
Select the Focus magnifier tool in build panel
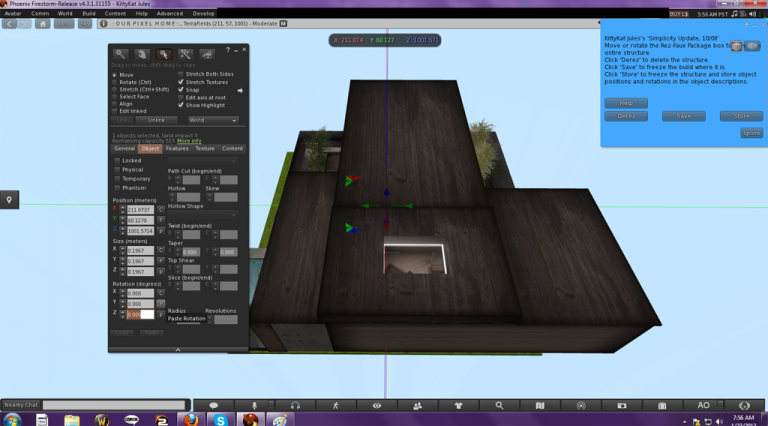tap(120, 54)
